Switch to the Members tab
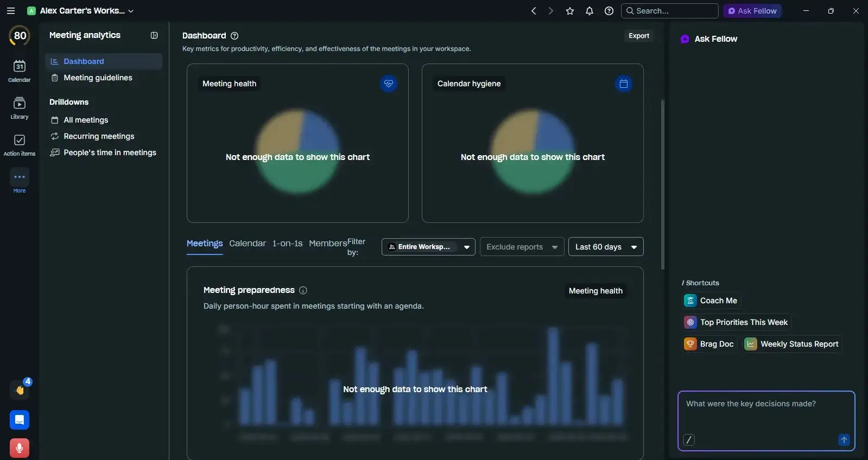This screenshot has height=460, width=868. 328,244
